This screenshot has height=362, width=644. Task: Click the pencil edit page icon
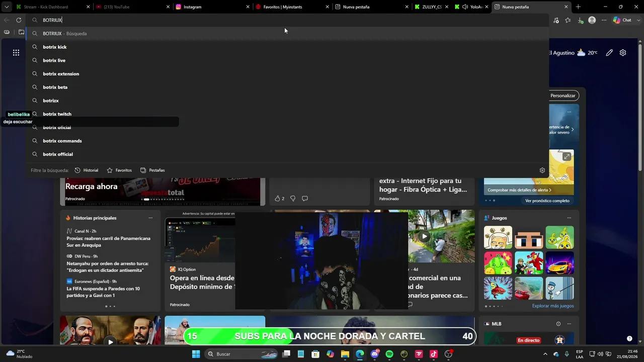[x=609, y=53]
